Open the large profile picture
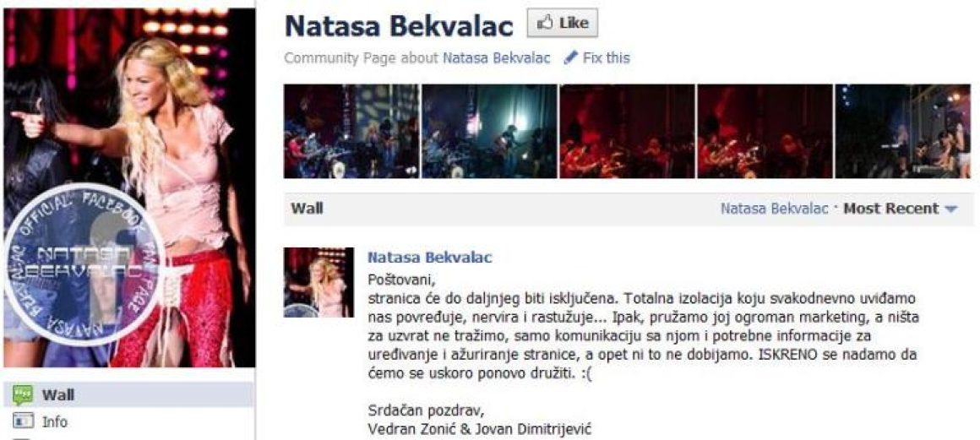Image resolution: width=980 pixels, height=440 pixels. [129, 188]
